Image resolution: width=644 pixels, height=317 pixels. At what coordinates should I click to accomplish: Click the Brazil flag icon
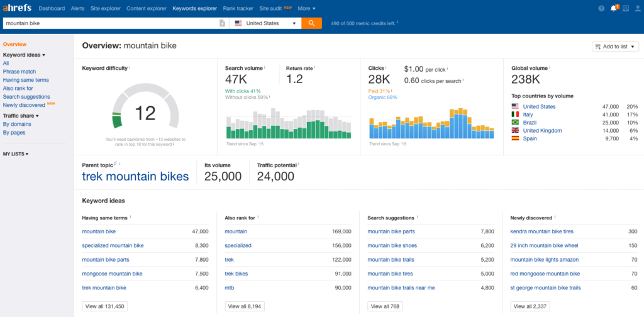515,123
